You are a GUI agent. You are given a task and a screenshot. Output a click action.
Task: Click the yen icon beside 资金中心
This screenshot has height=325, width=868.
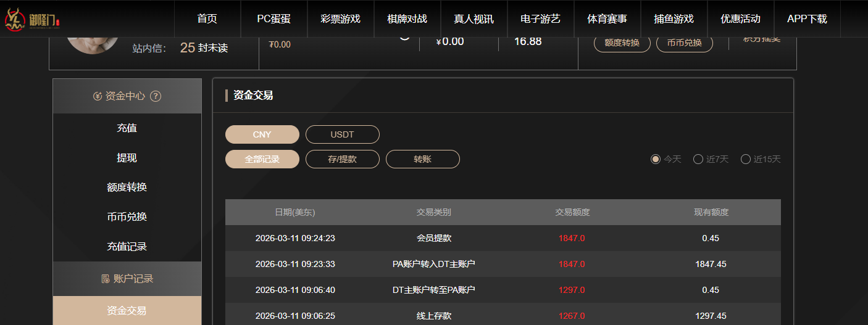tap(97, 96)
